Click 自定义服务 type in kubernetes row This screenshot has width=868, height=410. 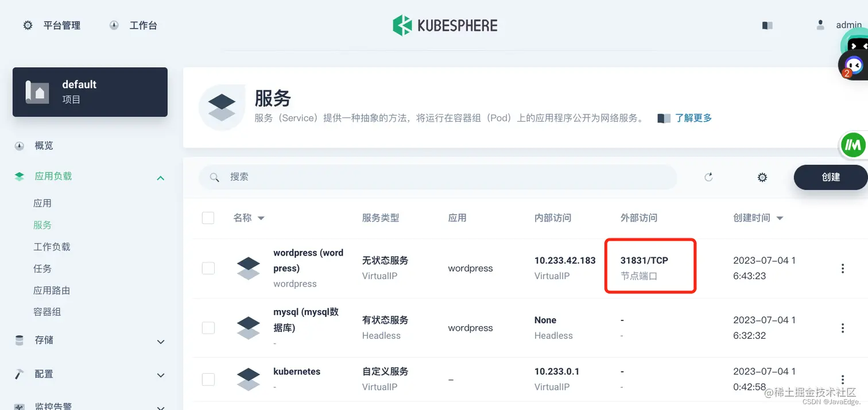pos(385,372)
